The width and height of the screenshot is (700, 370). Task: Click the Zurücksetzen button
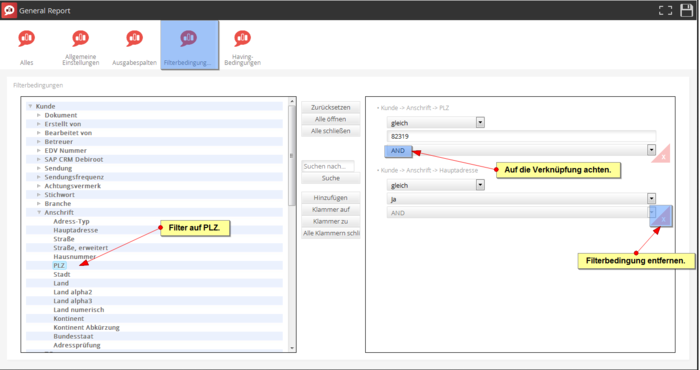pyautogui.click(x=330, y=108)
